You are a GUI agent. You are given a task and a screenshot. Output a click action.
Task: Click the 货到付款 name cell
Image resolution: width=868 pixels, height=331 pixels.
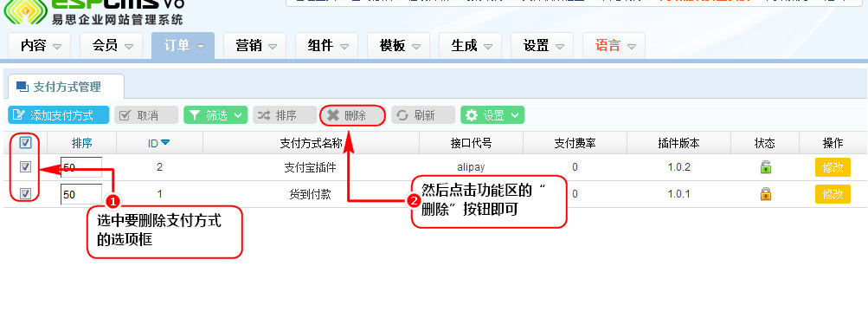point(310,194)
